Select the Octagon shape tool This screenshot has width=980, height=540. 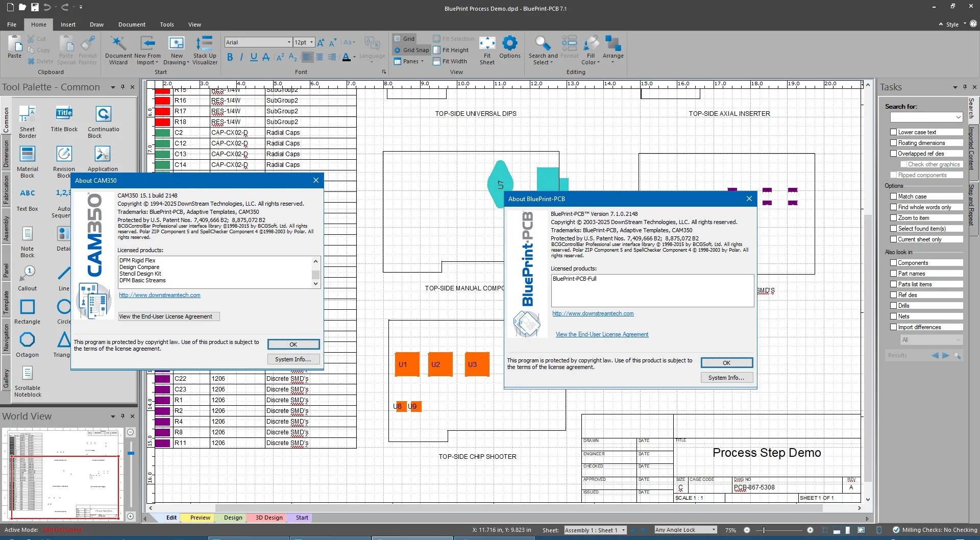[x=28, y=345]
